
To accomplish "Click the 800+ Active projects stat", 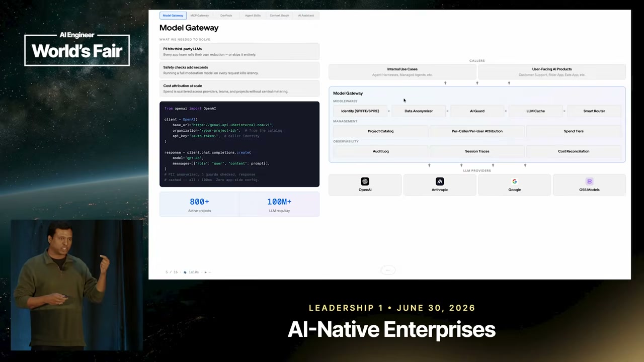I will [x=199, y=205].
